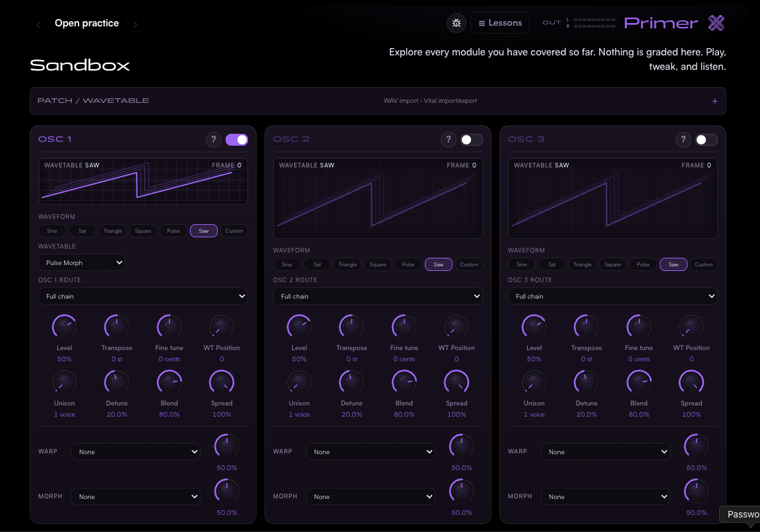Open OSC 3 Route dropdown
Screen dimensions: 760x532
[613, 296]
